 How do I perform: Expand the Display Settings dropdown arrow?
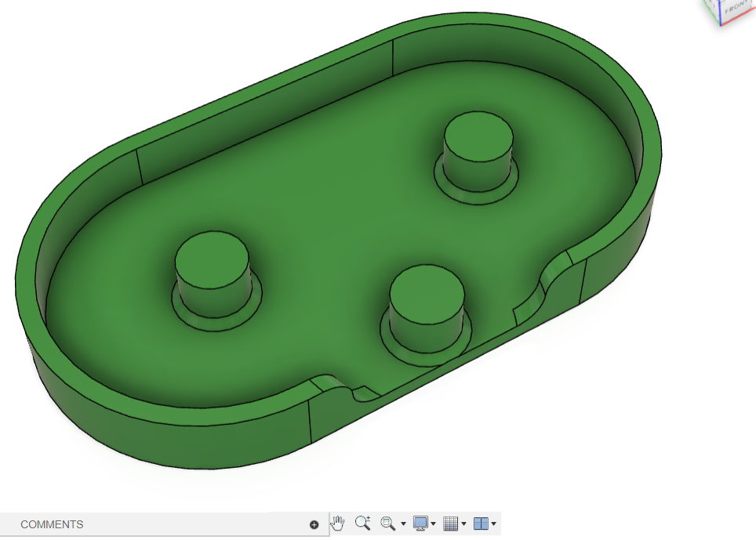point(434,524)
